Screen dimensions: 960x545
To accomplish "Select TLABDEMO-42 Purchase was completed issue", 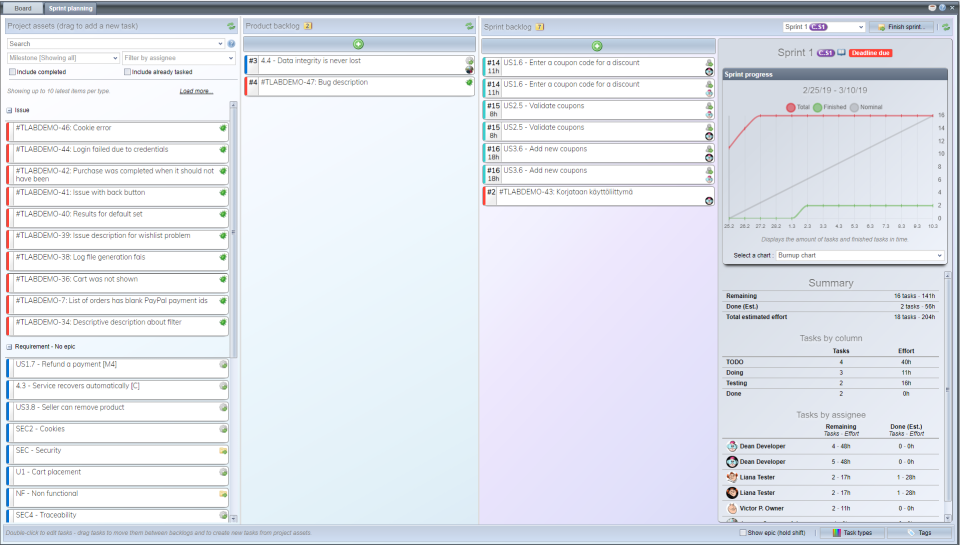I will (x=118, y=175).
